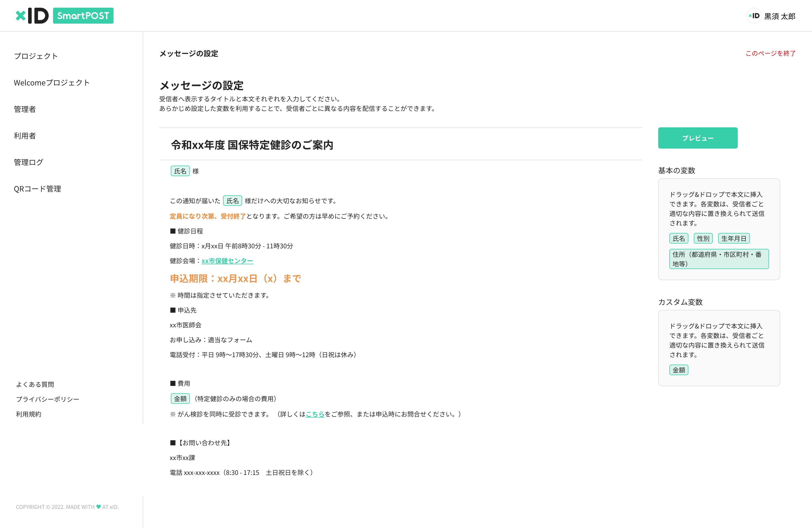
Task: Open the SmartPOST badge next to the logo
Action: tap(83, 15)
